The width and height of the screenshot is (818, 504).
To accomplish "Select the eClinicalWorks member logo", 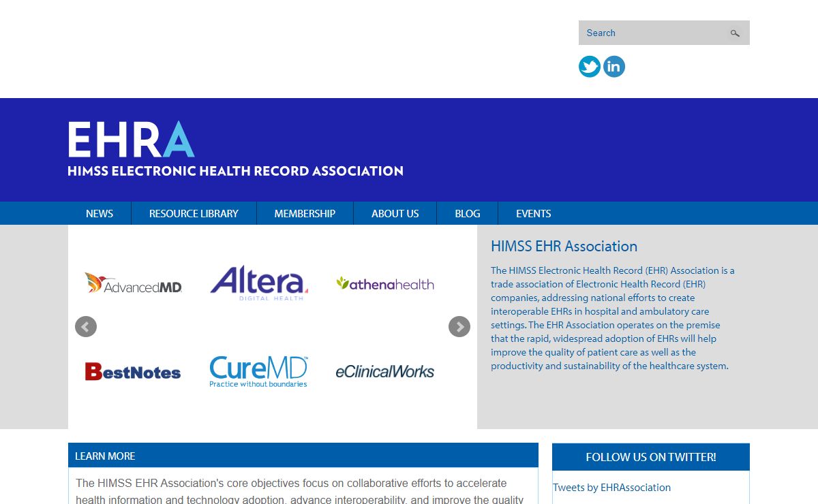I will (x=384, y=371).
